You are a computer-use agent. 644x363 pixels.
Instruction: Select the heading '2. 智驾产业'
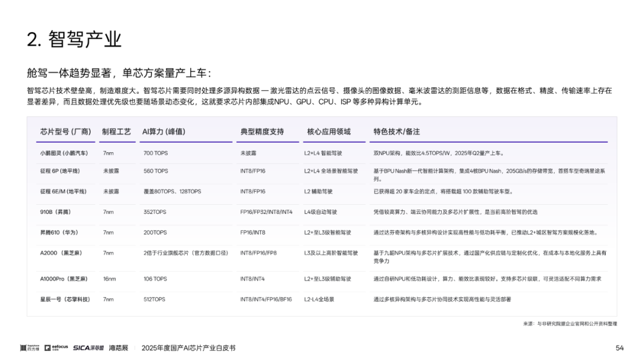click(x=75, y=39)
